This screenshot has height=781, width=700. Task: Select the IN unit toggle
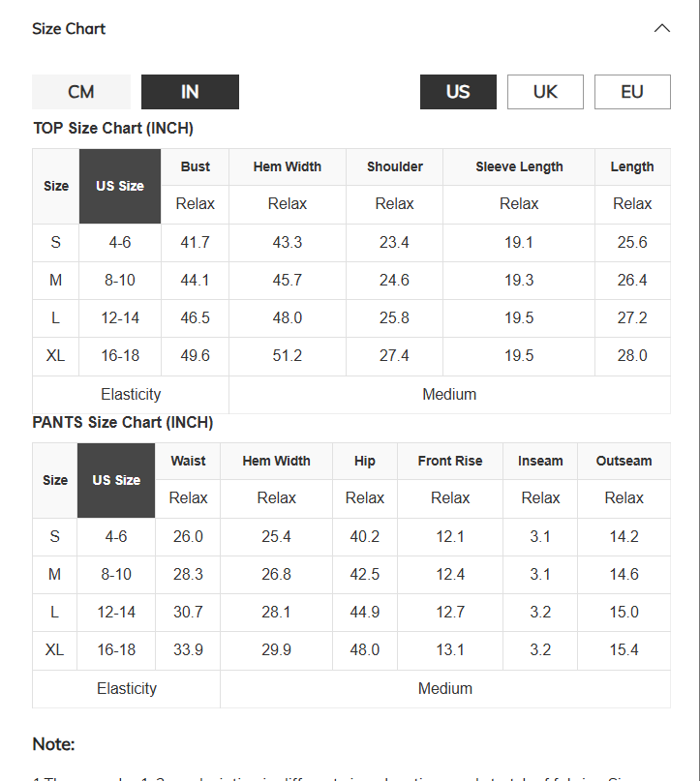pos(190,92)
